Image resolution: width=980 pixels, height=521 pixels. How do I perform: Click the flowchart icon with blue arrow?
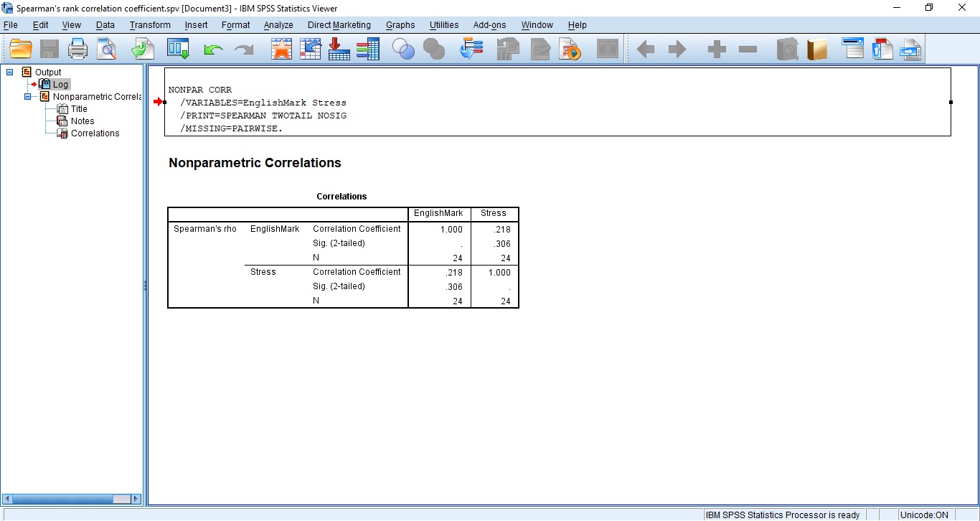click(471, 49)
